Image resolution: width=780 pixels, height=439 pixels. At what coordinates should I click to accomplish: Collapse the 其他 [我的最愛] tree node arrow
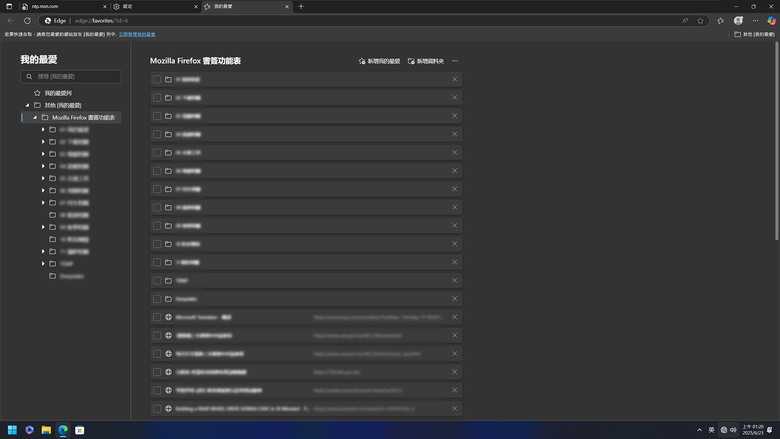27,105
